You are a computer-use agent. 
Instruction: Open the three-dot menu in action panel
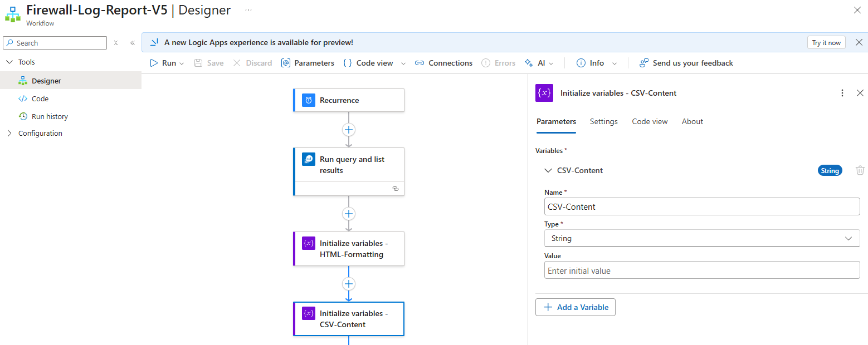pyautogui.click(x=842, y=93)
